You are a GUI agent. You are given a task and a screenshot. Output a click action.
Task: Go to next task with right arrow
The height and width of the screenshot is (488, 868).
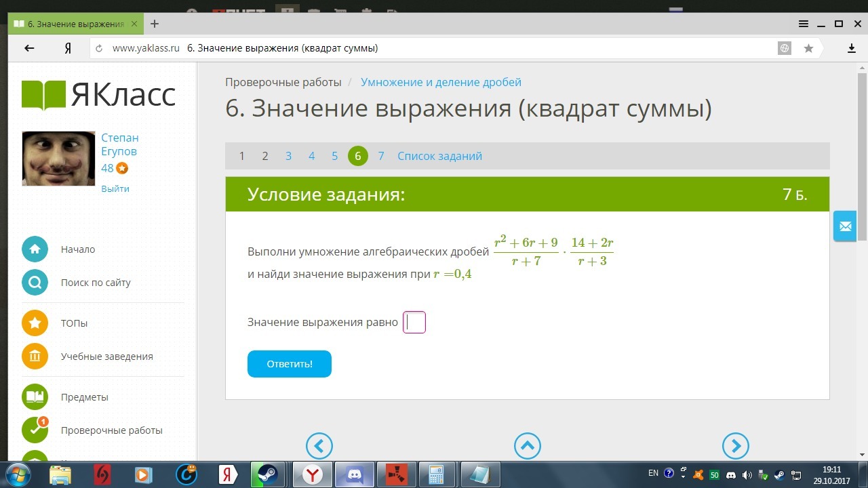click(736, 446)
